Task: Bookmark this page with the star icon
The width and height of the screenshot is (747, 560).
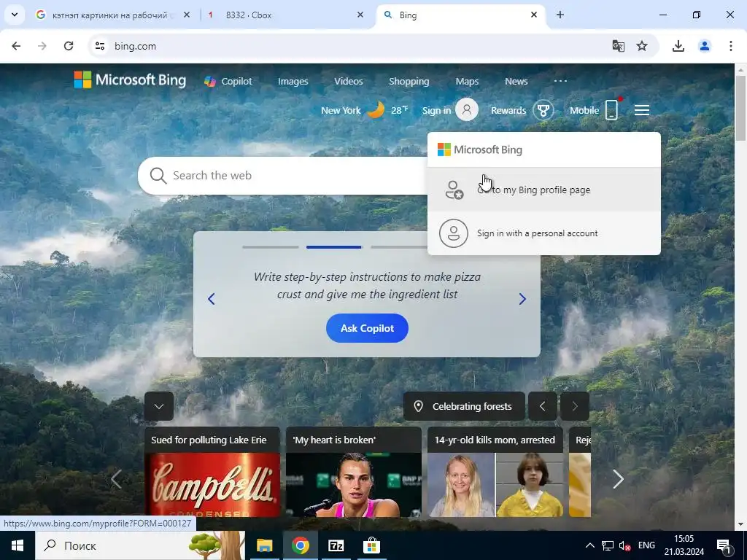Action: tap(642, 46)
